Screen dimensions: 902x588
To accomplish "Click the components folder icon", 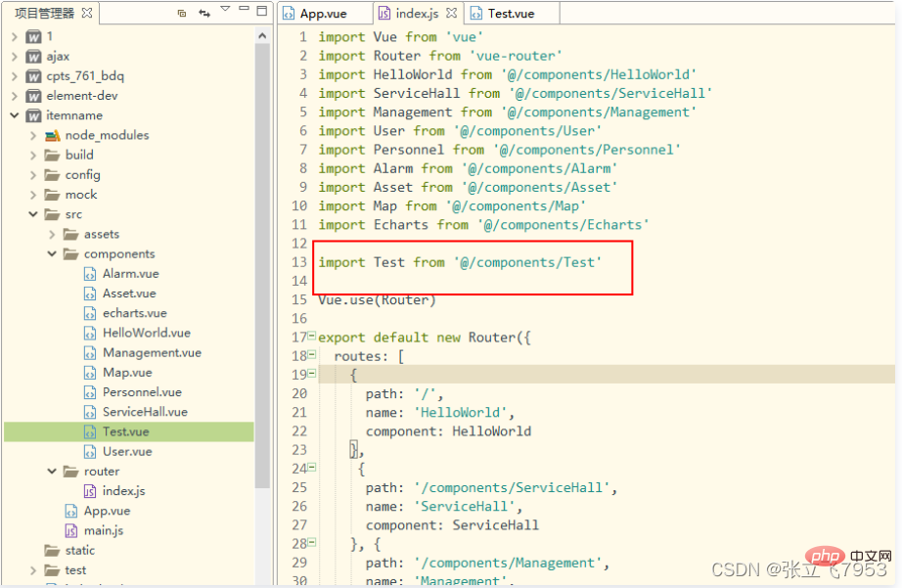I will [x=70, y=253].
